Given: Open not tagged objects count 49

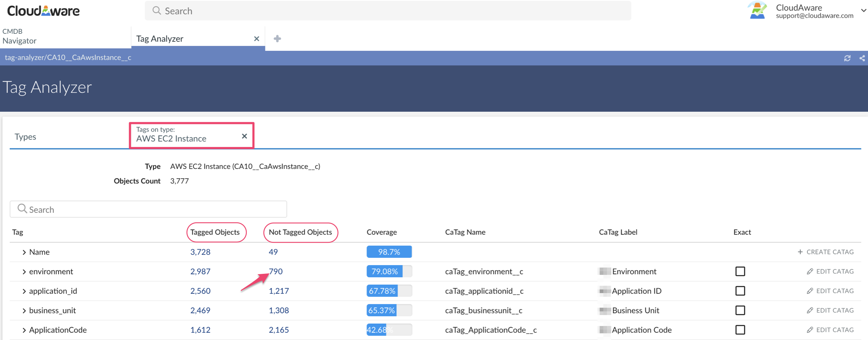Looking at the screenshot, I should click(x=273, y=252).
